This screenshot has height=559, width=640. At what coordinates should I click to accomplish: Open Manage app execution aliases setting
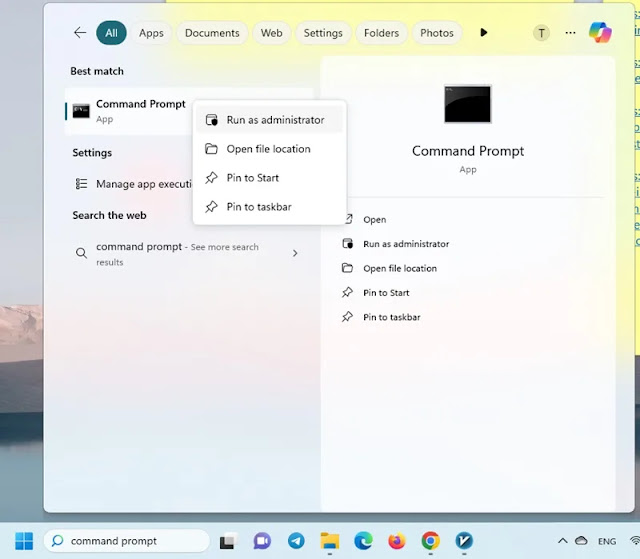coord(131,184)
